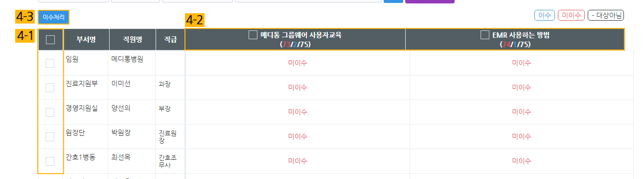Select the checkbox for 이미선 row
The image size is (644, 179).
point(50,88)
